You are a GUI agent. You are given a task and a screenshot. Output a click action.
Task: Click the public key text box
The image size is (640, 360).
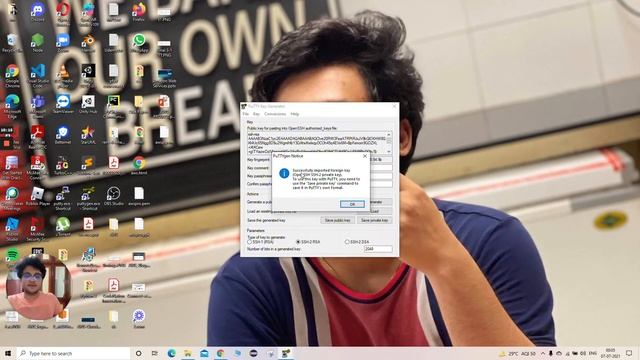[317, 143]
